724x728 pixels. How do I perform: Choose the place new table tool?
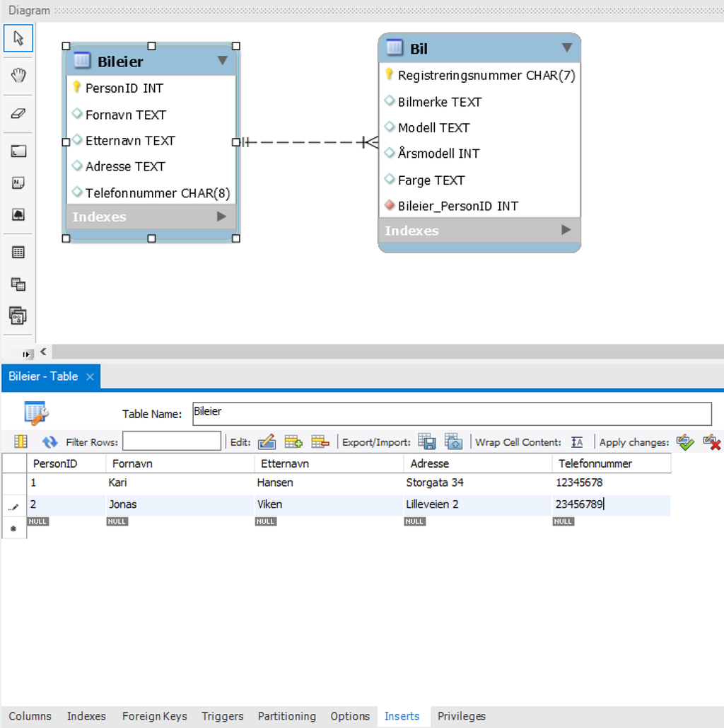tap(18, 252)
